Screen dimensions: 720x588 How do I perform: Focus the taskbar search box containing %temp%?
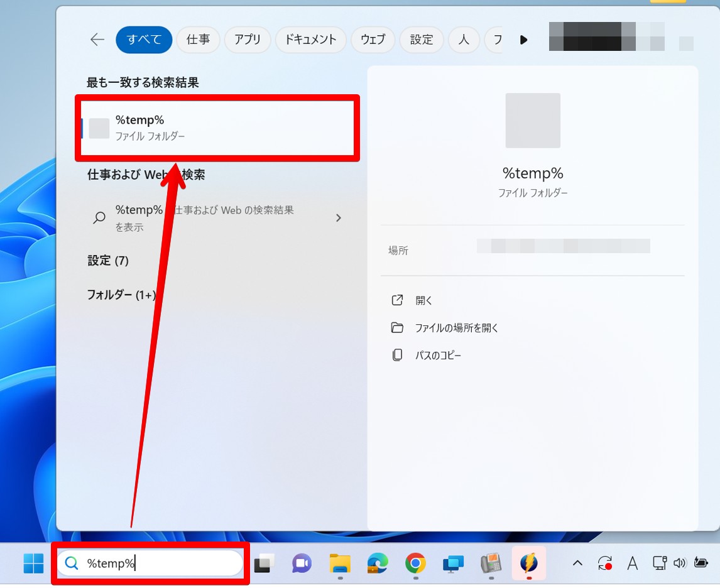tap(150, 563)
